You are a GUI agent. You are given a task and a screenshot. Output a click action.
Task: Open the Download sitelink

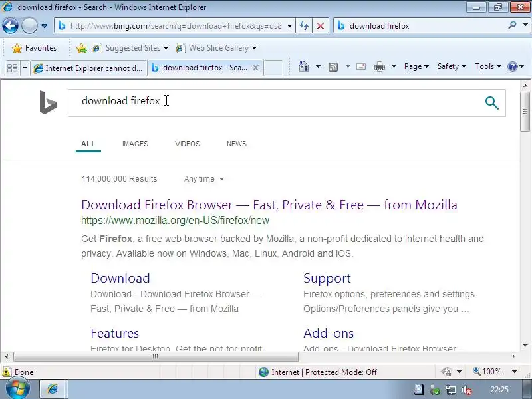[120, 278]
